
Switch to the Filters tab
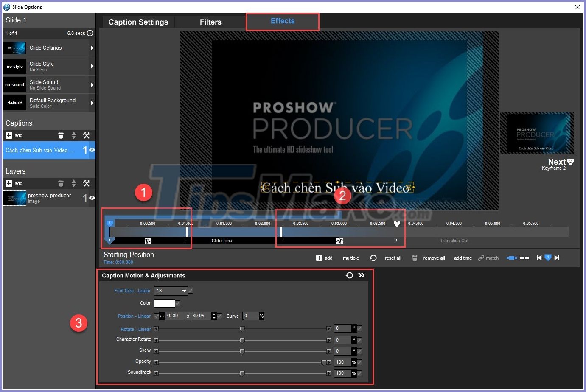tap(210, 22)
